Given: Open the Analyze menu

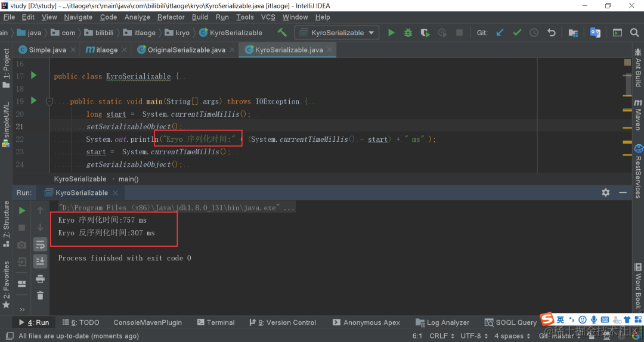Looking at the screenshot, I should [x=137, y=17].
